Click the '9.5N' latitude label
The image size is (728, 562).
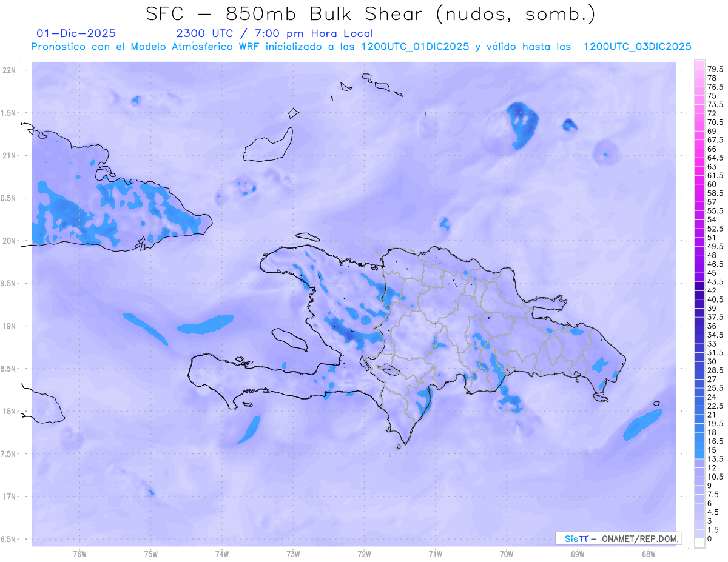pyautogui.click(x=9, y=283)
